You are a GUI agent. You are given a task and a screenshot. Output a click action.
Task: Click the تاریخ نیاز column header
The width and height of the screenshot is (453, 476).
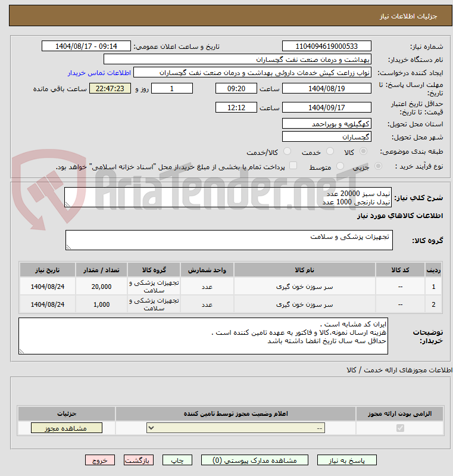(48, 270)
